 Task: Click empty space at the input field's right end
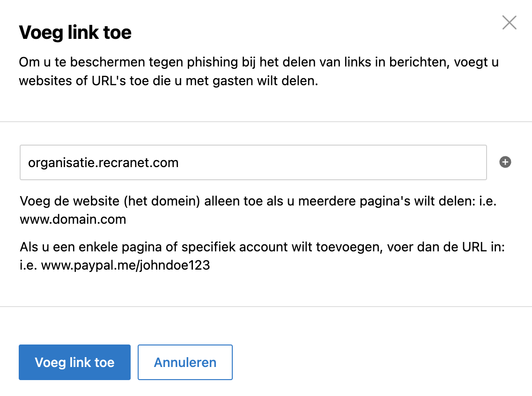coord(441,162)
